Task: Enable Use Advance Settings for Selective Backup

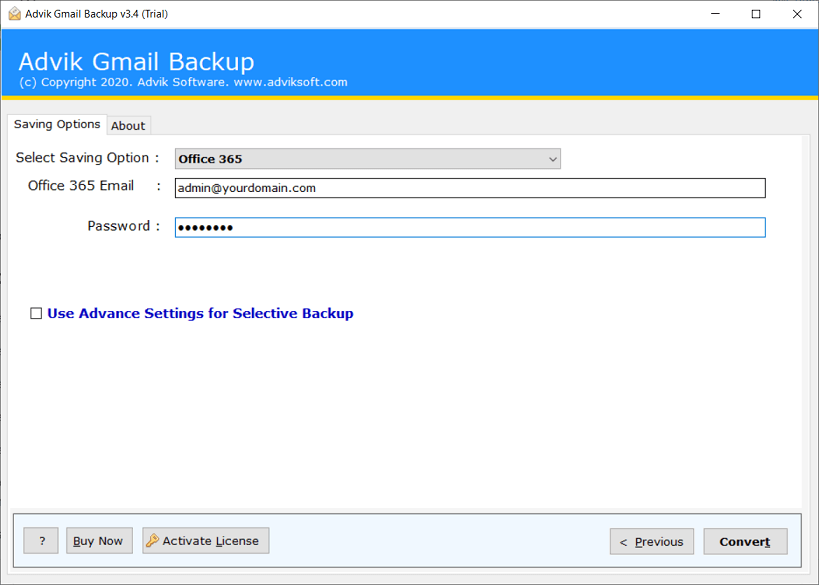Action: click(x=36, y=313)
